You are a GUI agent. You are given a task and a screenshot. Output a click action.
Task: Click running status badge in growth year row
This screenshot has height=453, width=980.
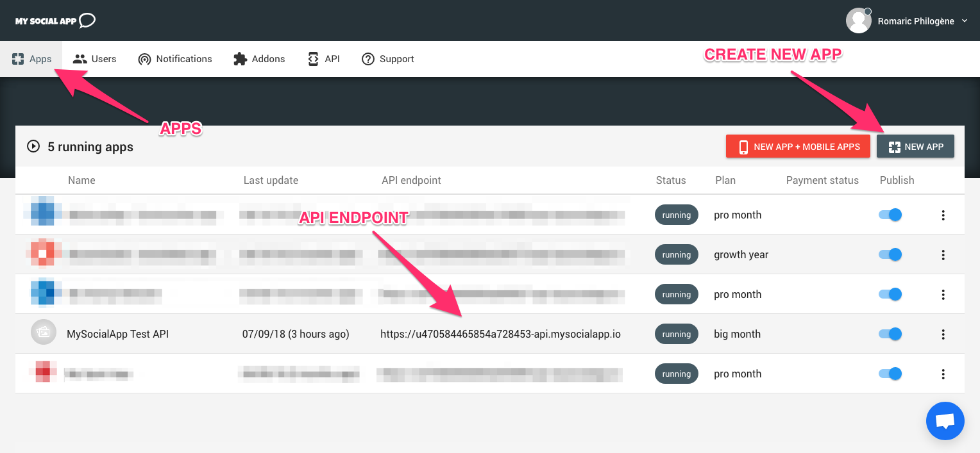676,254
